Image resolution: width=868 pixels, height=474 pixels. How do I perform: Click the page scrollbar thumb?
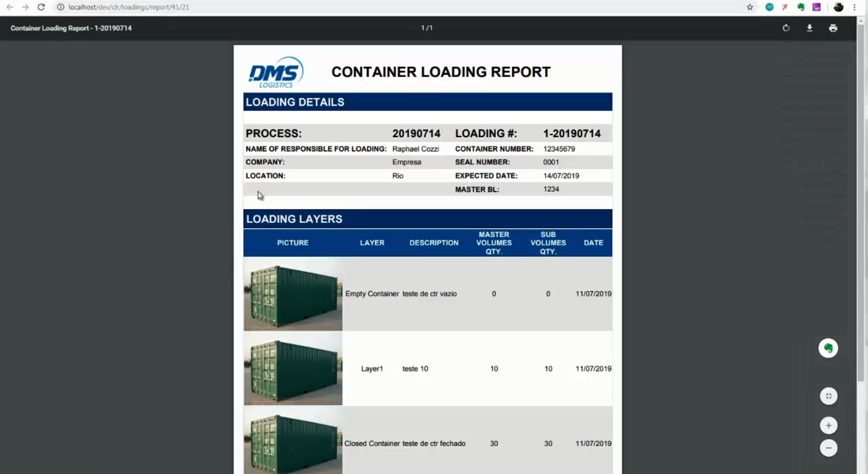[861, 204]
